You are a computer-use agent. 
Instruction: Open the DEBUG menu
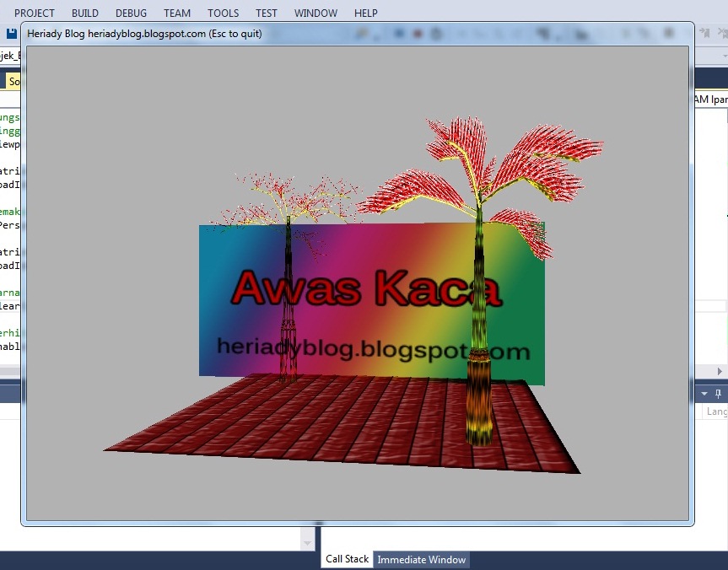coord(131,13)
